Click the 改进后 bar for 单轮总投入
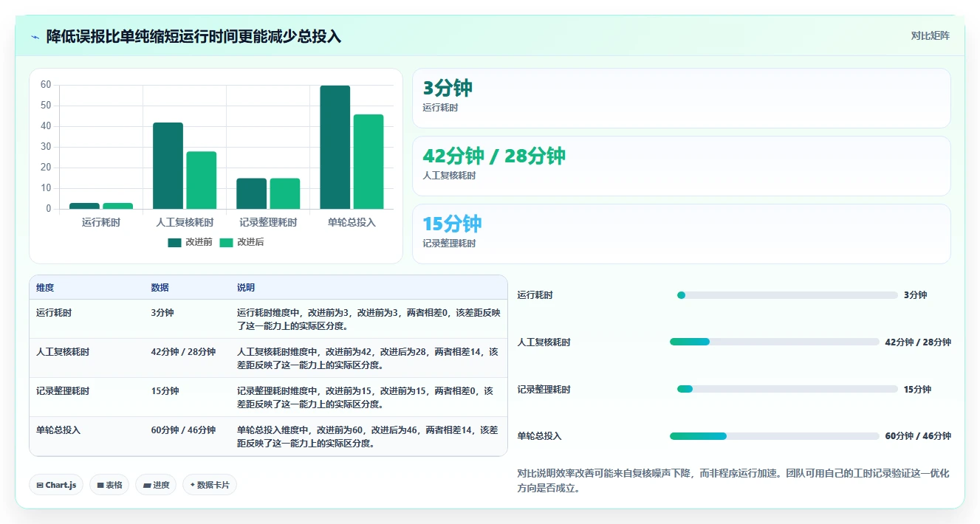This screenshot has height=524, width=980. click(x=369, y=162)
